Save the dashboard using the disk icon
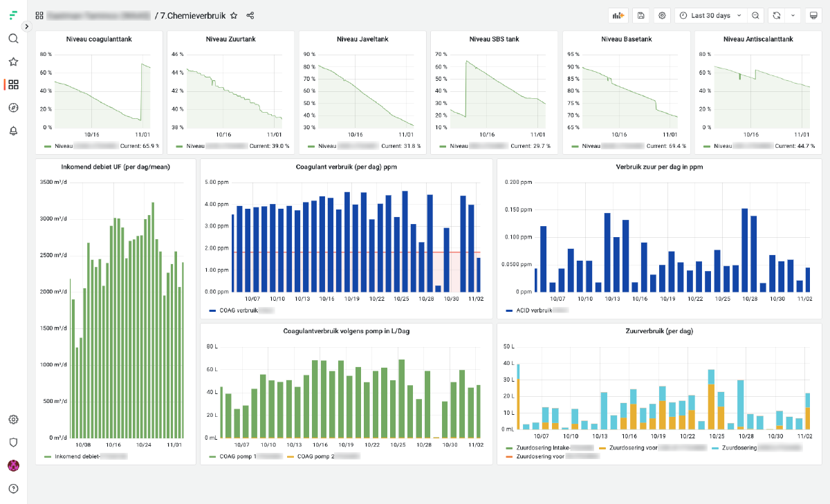Viewport: 830px width, 504px height. click(641, 15)
